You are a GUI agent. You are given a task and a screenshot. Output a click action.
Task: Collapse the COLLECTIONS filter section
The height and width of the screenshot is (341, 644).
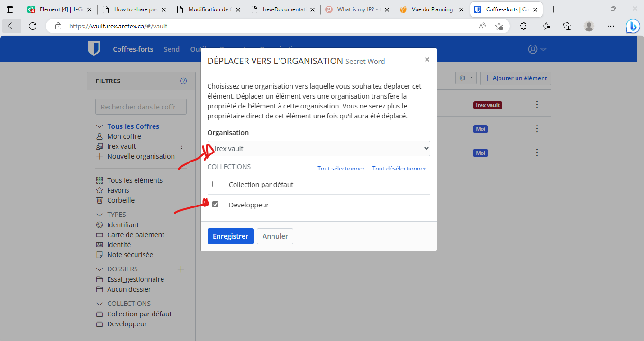tap(99, 304)
